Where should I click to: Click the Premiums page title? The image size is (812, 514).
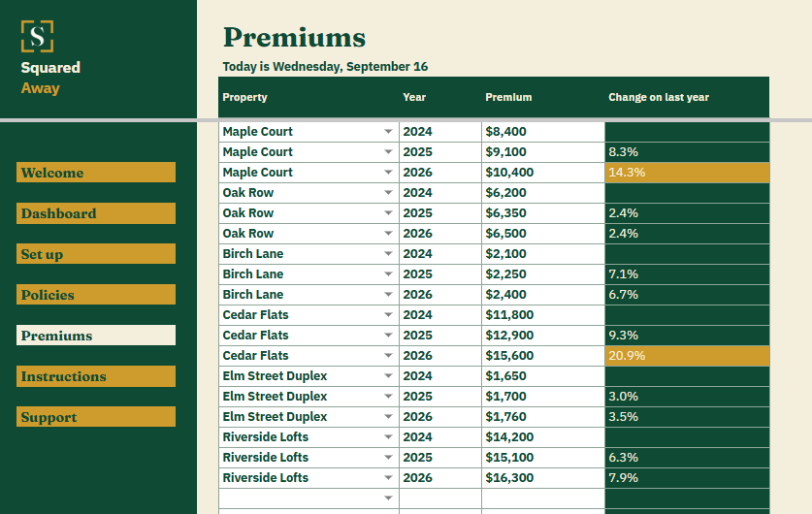(x=294, y=38)
